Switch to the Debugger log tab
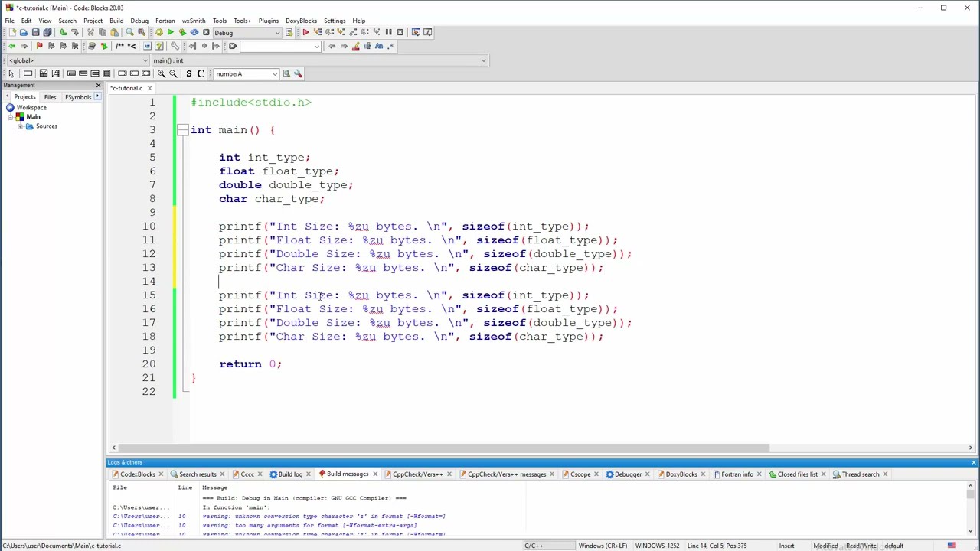Viewport: 980px width, 551px height. point(628,474)
